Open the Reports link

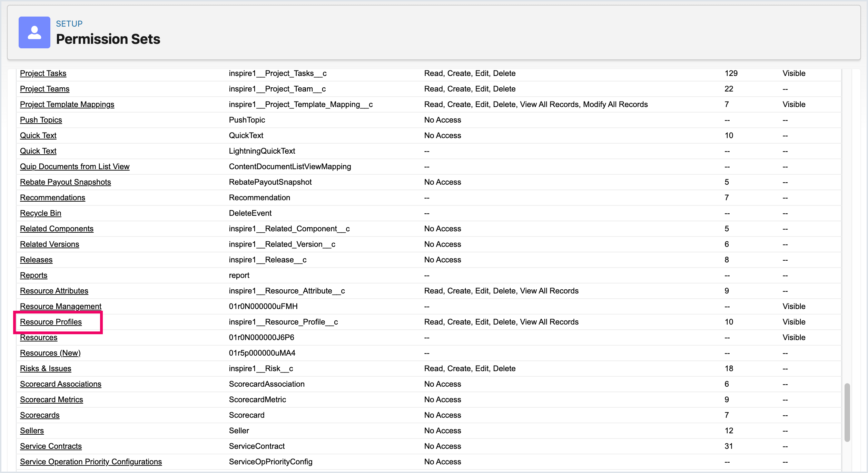click(x=33, y=275)
